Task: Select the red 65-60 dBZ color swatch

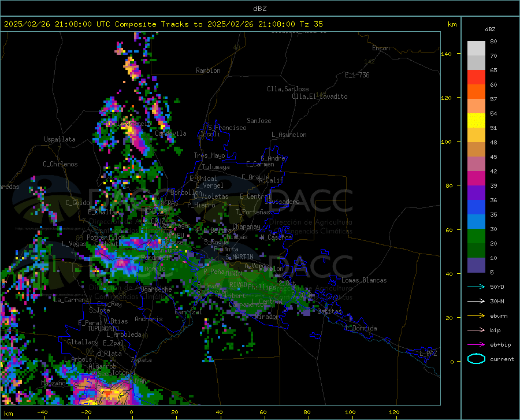Action: [476, 77]
